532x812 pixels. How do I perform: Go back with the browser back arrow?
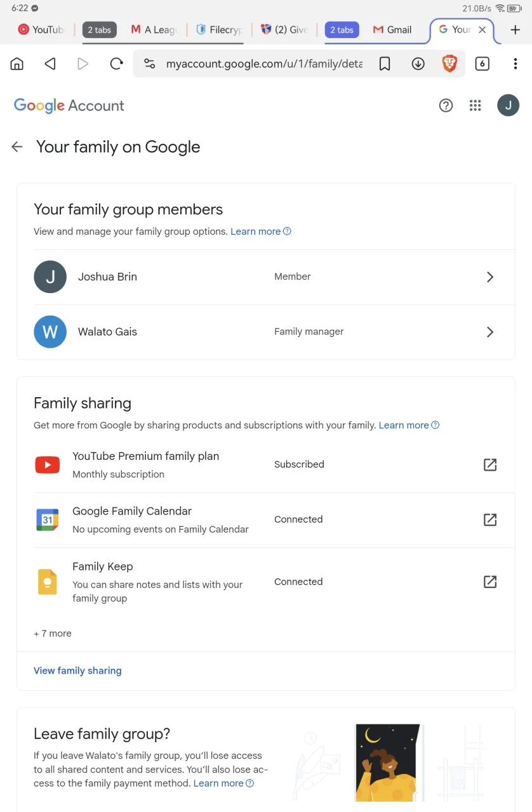tap(50, 63)
